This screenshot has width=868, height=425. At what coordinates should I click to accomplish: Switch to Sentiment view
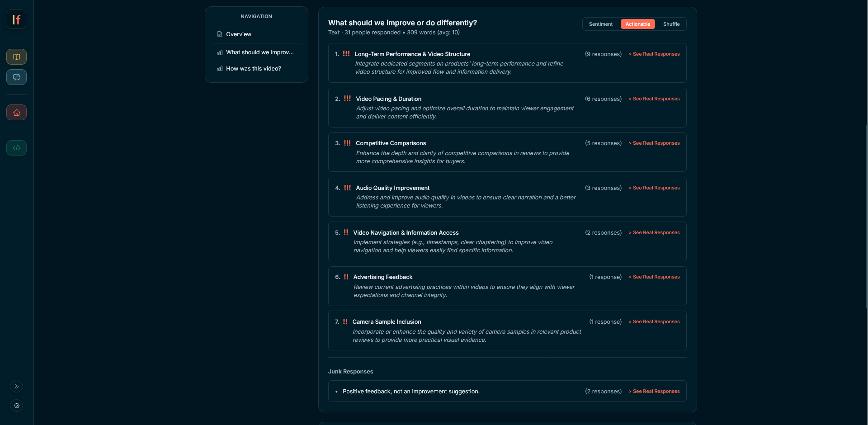[x=600, y=24]
